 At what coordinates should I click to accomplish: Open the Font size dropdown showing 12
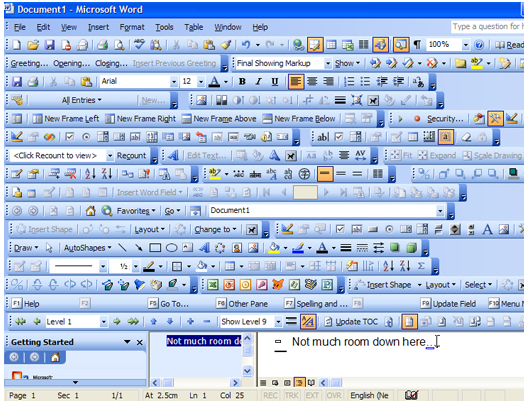click(x=201, y=82)
